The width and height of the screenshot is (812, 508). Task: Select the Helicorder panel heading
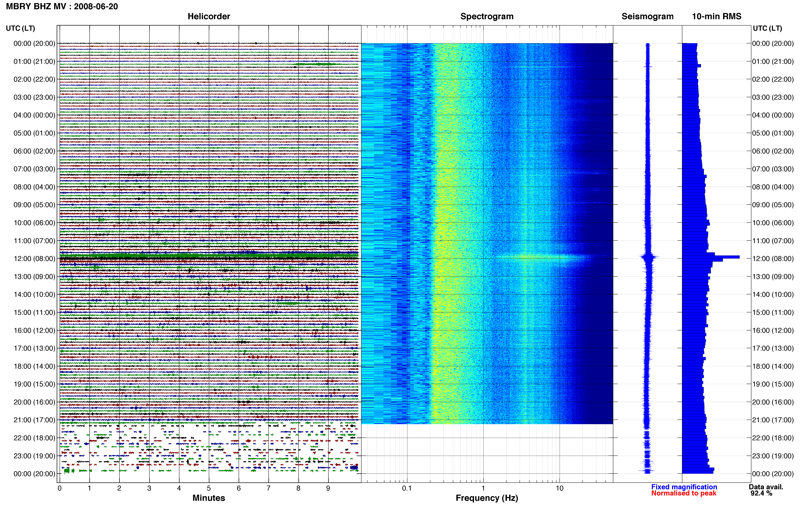[209, 16]
